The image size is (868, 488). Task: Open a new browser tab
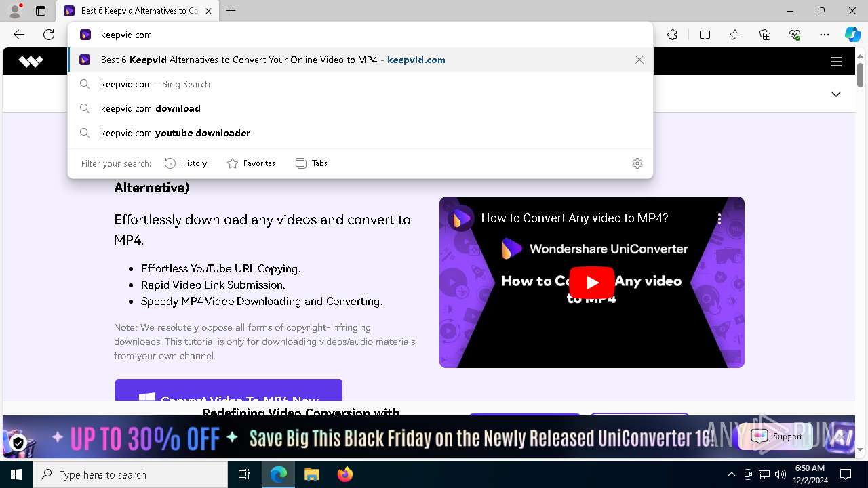pos(231,11)
